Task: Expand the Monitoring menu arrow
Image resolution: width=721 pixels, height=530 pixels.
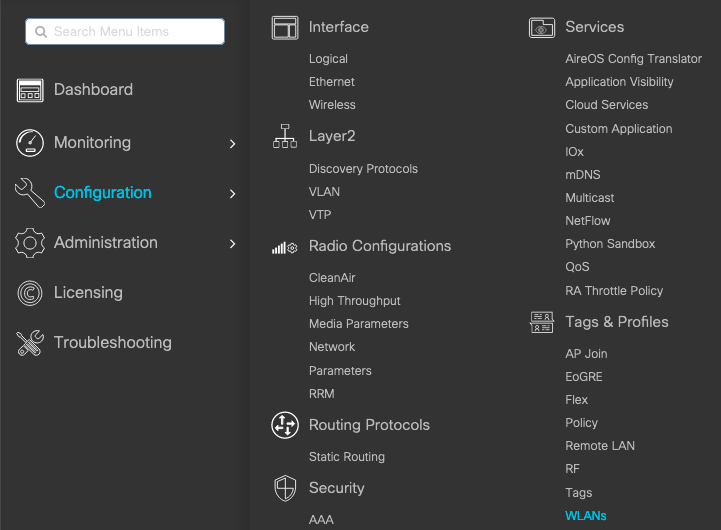Action: (x=232, y=144)
